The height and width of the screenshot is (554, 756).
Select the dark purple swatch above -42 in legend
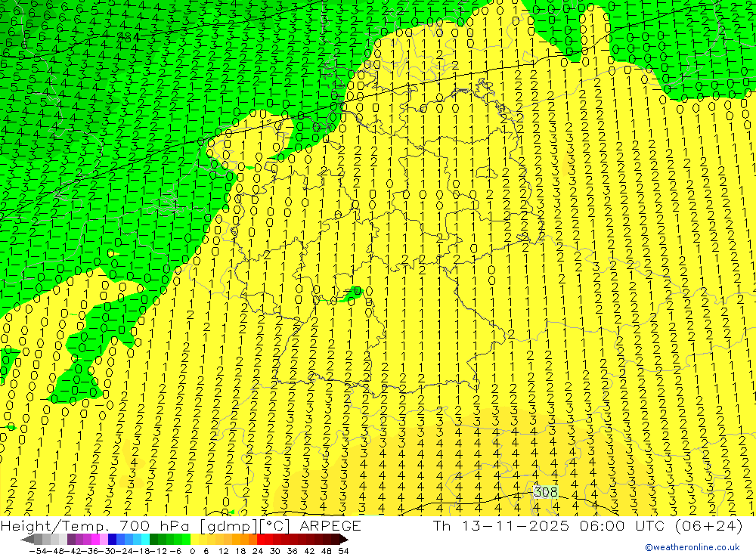click(71, 540)
